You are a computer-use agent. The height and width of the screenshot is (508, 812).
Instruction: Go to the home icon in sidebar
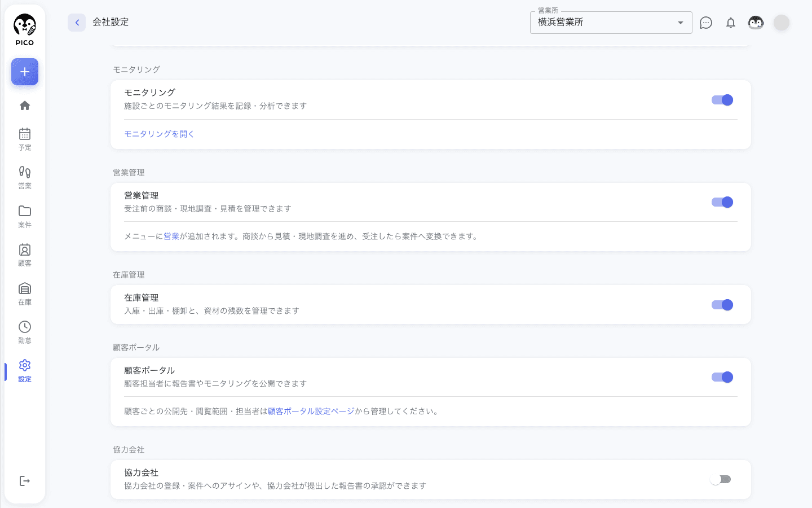25,106
